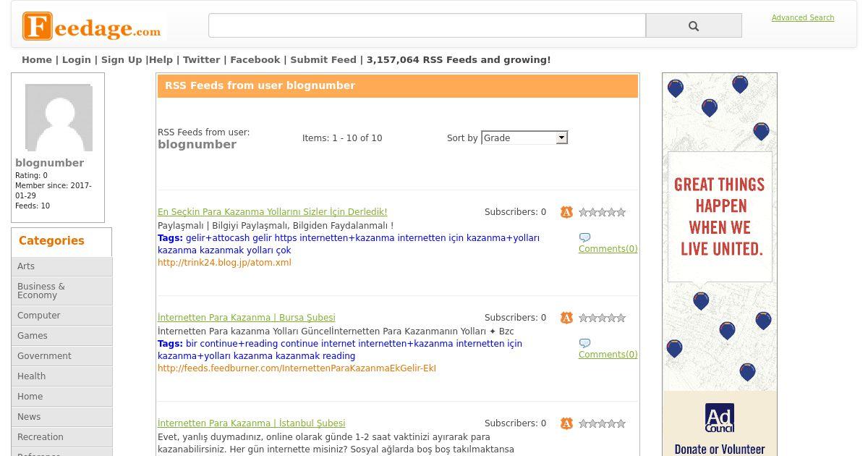Click 'Subscribers: 0' on the En Seçkin feed
Viewport: 868px width, 456px height.
516,212
